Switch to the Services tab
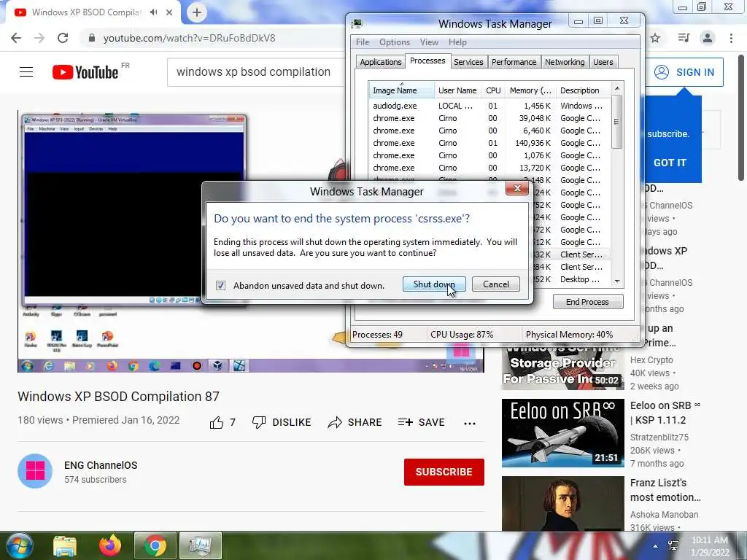Image resolution: width=747 pixels, height=560 pixels. pos(468,62)
